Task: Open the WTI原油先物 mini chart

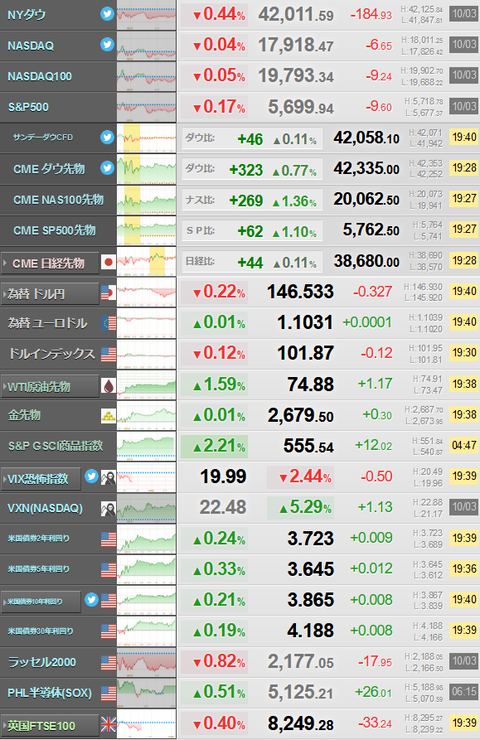Action: click(146, 384)
